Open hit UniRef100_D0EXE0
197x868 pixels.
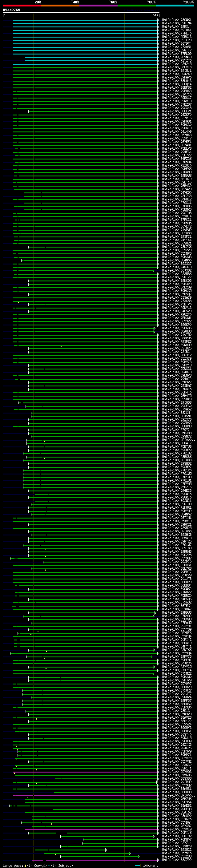177,67
